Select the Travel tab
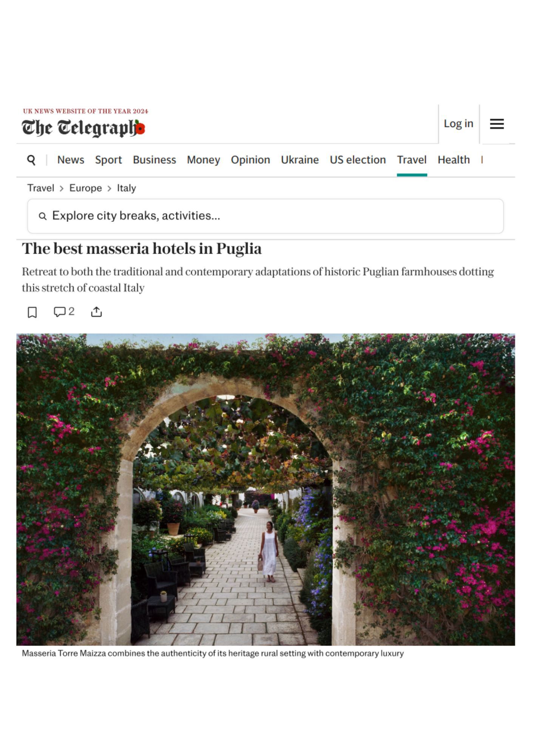The height and width of the screenshot is (756, 534). [412, 160]
